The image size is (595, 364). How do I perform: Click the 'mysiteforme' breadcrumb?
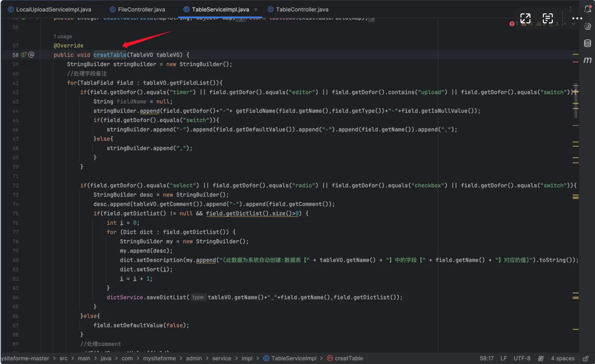[159, 358]
